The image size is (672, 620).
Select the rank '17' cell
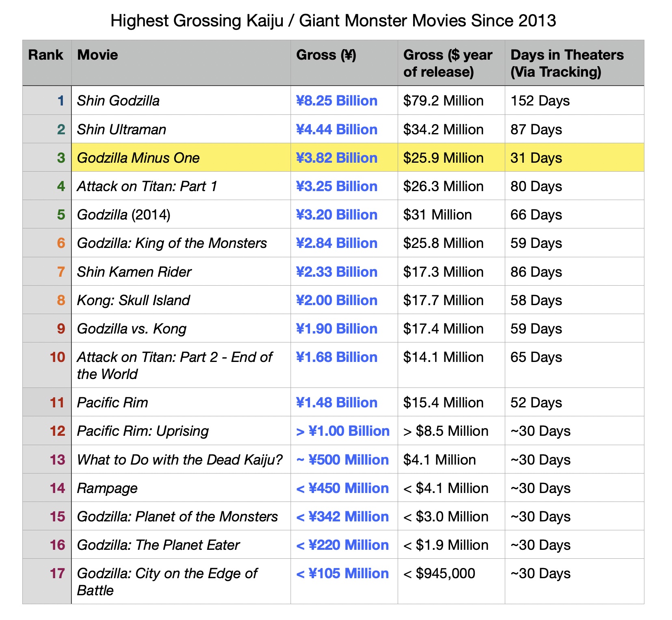47,581
